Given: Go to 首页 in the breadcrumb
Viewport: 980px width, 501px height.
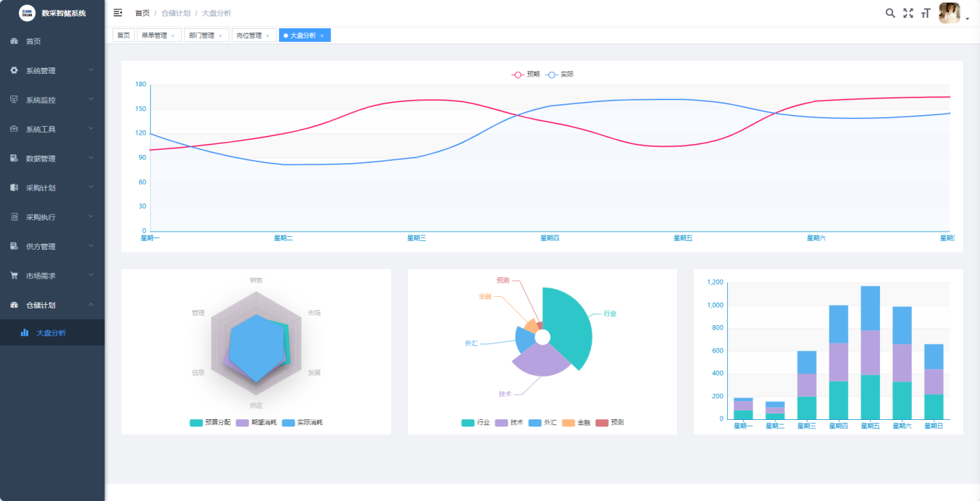Looking at the screenshot, I should [143, 13].
